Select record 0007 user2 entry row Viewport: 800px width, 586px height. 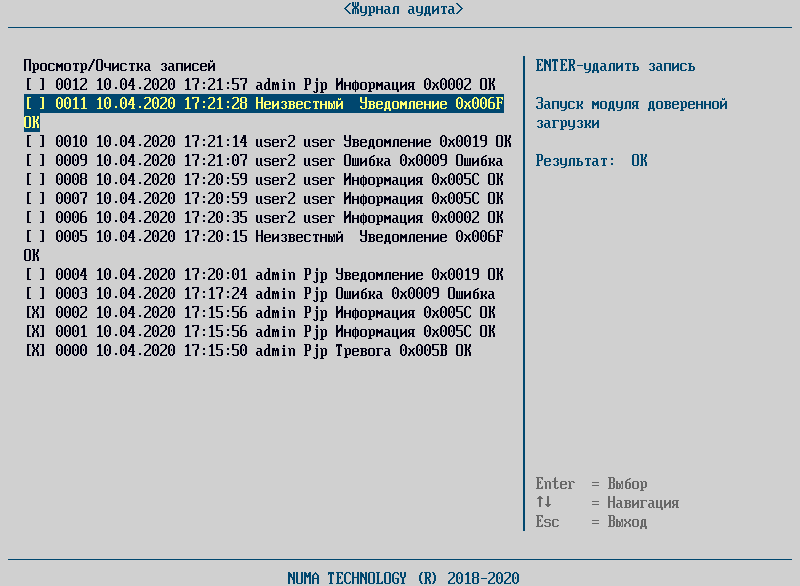click(x=270, y=199)
